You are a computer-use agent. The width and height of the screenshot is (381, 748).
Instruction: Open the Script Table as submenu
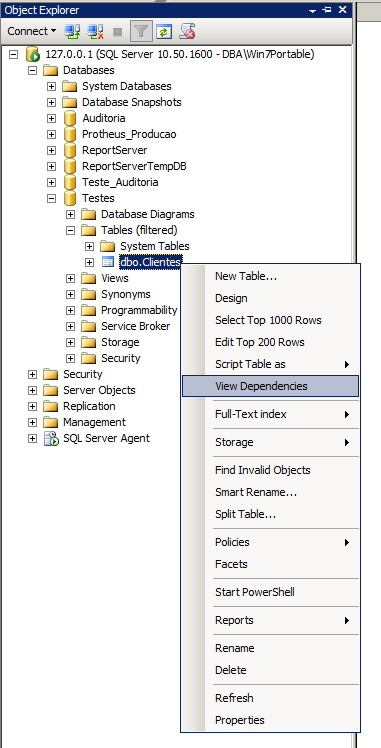[x=270, y=364]
